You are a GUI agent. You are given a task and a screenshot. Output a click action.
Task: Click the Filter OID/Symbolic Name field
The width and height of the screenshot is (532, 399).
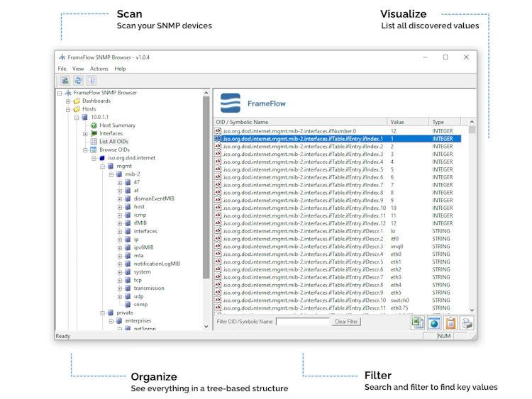tap(303, 321)
